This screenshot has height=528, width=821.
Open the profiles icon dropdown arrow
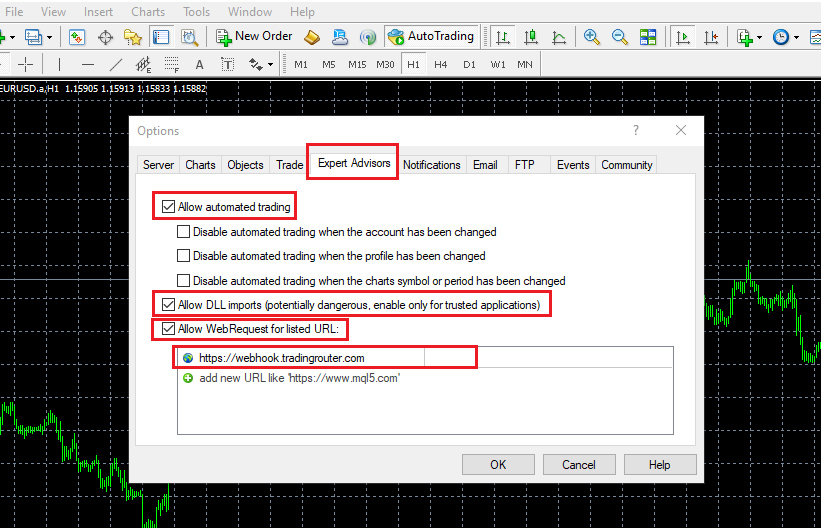pyautogui.click(x=49, y=38)
